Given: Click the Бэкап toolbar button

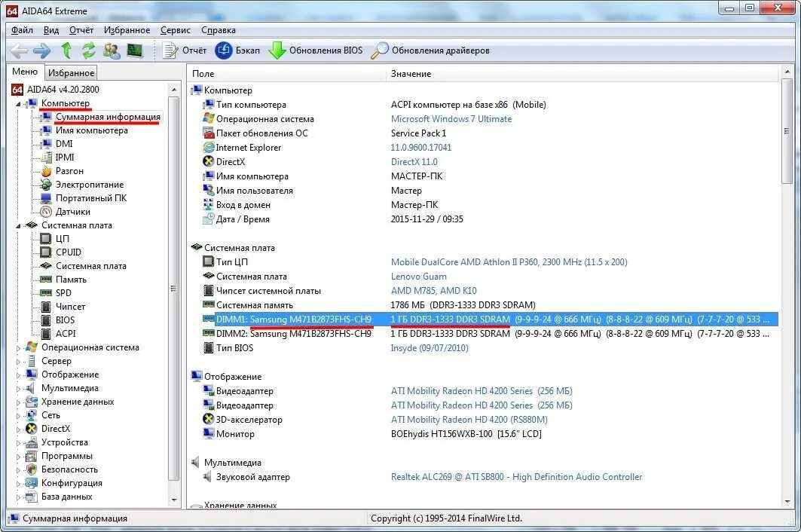Looking at the screenshot, I should click(237, 50).
